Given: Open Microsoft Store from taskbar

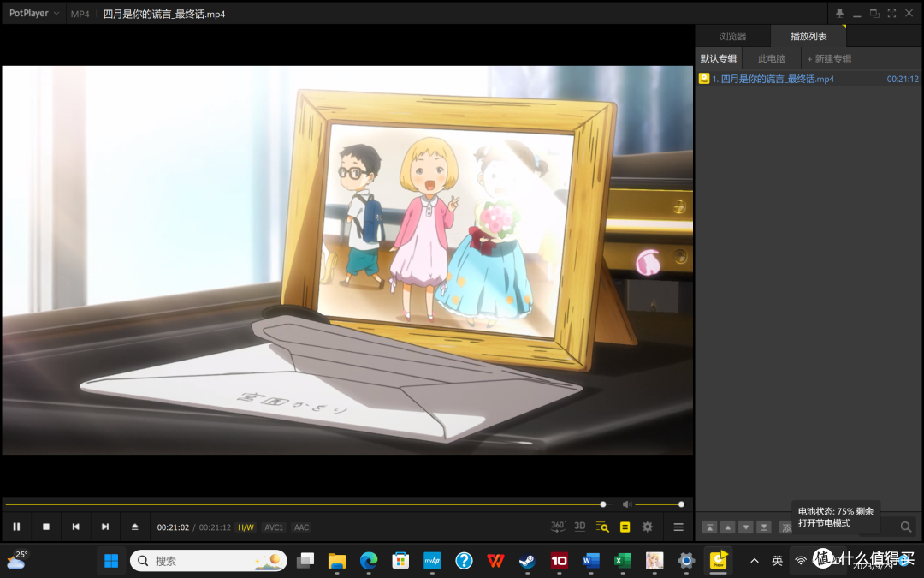Looking at the screenshot, I should (x=400, y=560).
